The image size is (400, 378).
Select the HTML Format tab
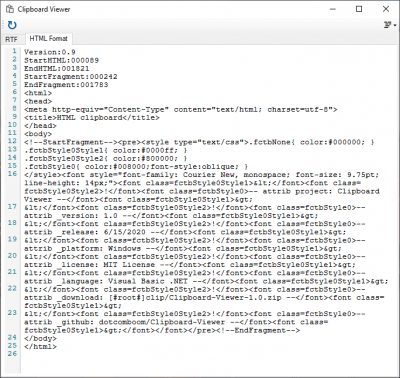click(48, 38)
